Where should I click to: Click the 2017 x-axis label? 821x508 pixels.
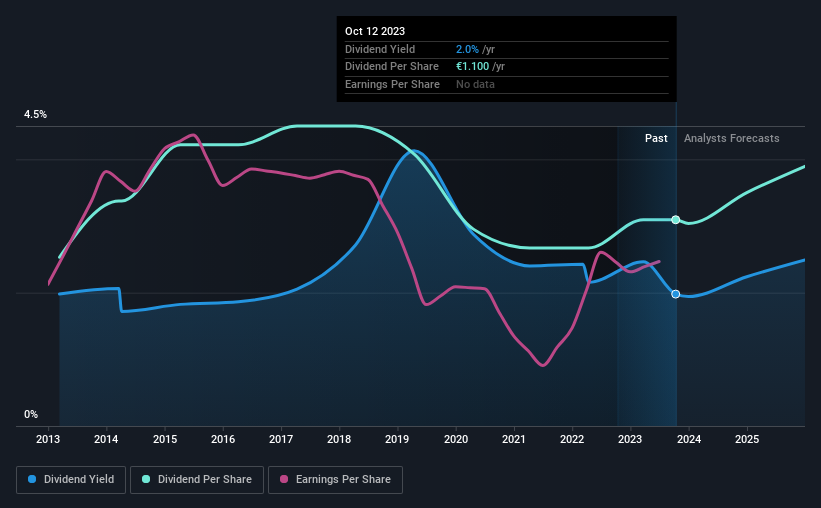pos(281,439)
